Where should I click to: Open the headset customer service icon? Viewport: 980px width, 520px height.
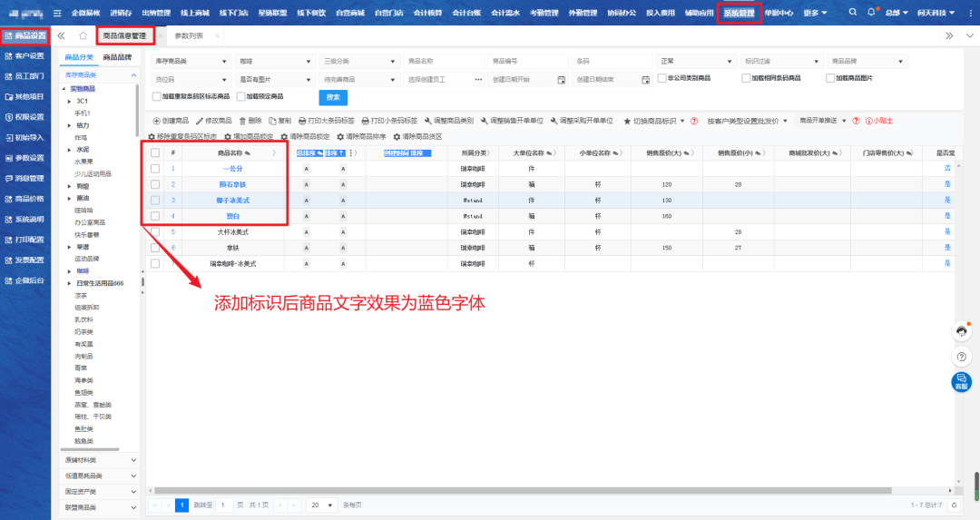coord(961,330)
